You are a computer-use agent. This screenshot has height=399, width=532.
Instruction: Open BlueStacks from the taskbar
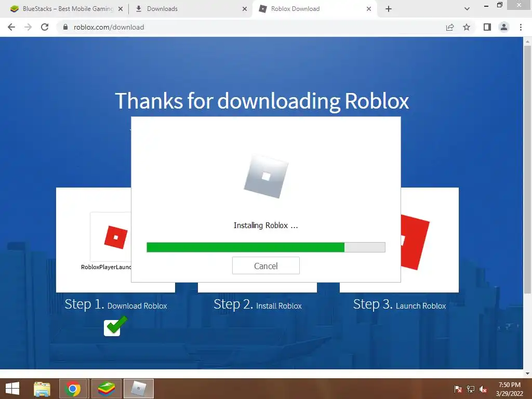[x=107, y=389]
